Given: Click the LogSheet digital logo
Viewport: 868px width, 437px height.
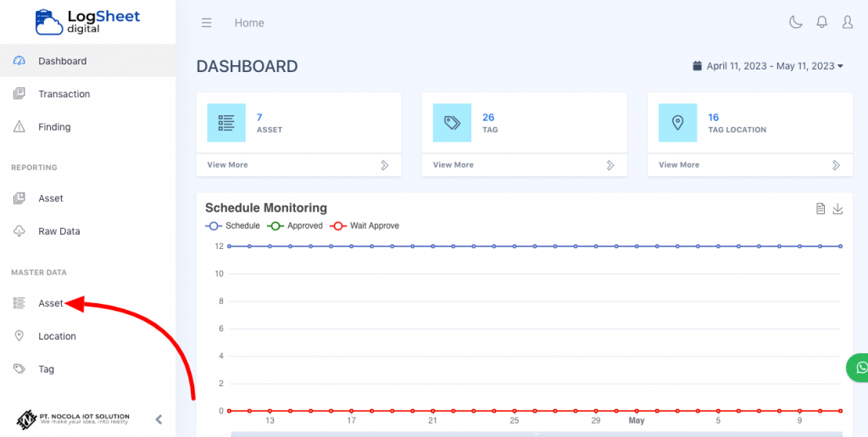Looking at the screenshot, I should (87, 21).
